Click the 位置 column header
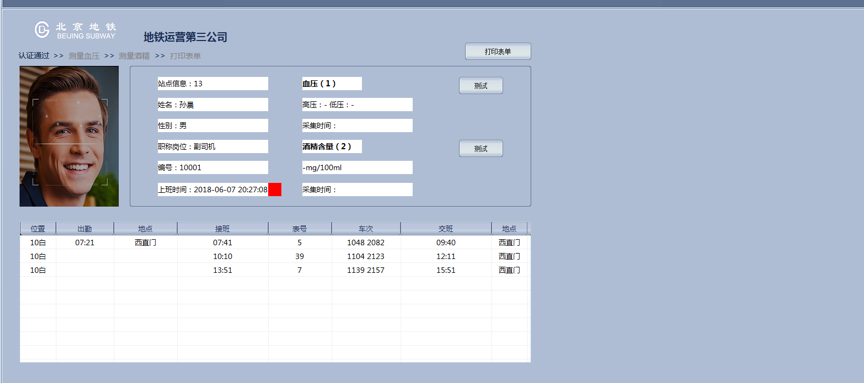This screenshot has width=864, height=383. [x=38, y=228]
